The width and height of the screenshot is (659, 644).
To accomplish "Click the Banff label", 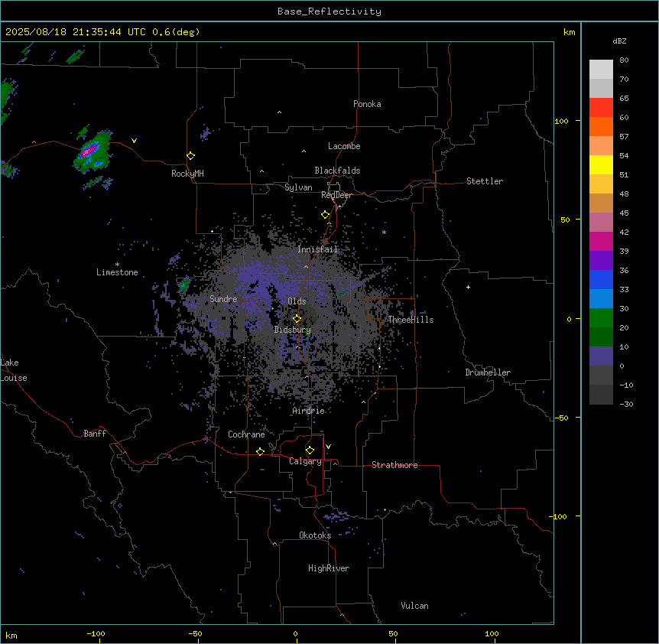I will pos(95,434).
